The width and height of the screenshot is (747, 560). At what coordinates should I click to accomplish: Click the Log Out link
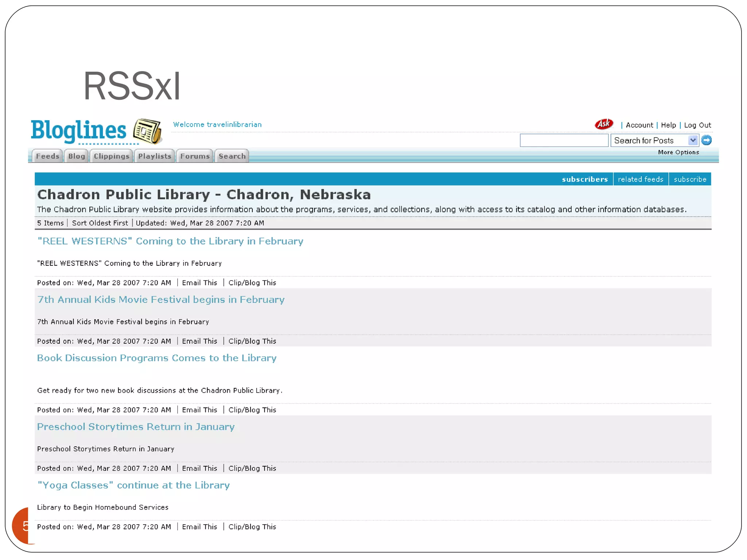click(x=697, y=125)
